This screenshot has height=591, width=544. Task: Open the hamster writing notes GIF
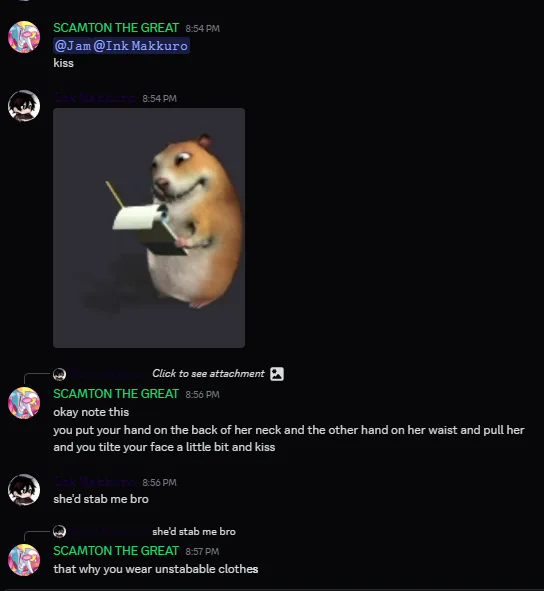tap(149, 228)
